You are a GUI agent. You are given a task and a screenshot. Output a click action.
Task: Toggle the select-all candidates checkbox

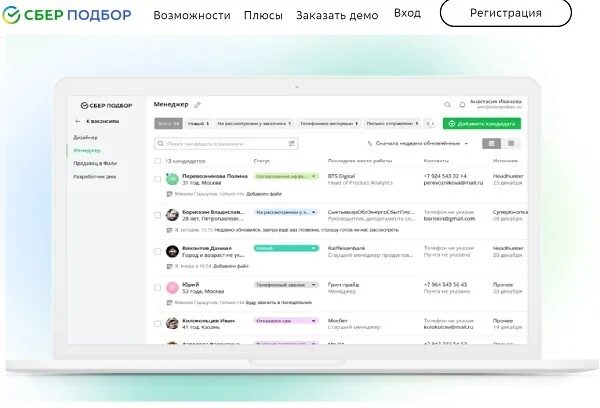point(157,161)
